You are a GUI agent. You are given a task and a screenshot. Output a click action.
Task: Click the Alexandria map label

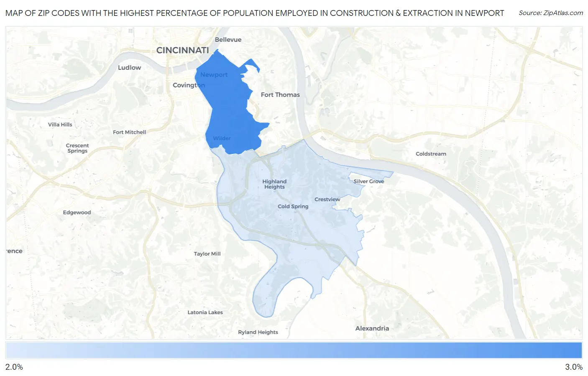(372, 328)
